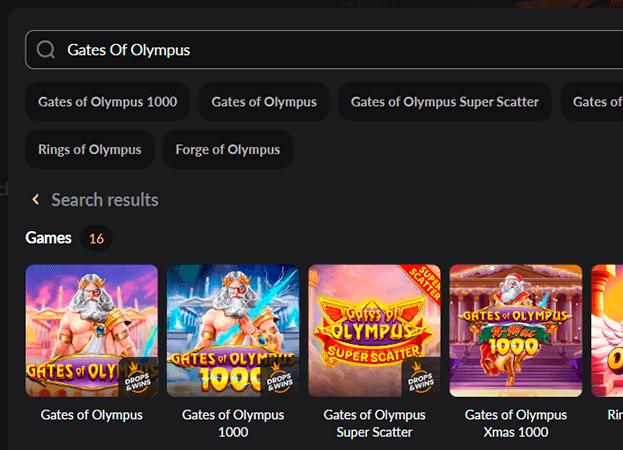The height and width of the screenshot is (450, 623).
Task: Click the 'Gates of Olympus Xmas 1000' title
Action: coord(516,423)
